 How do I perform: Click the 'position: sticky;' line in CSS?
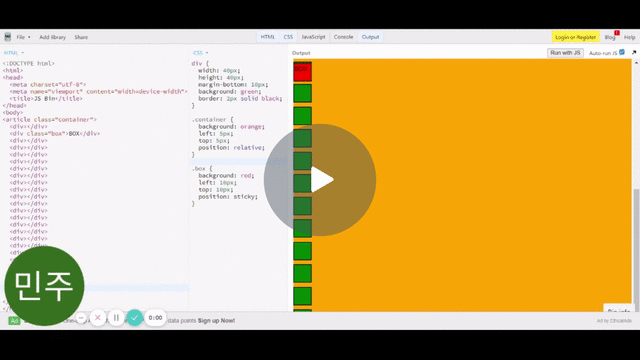228,197
